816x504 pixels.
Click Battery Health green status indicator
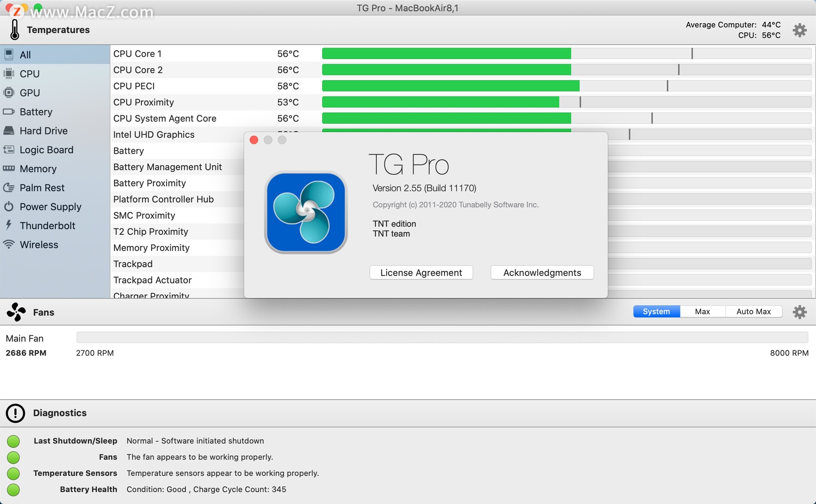14,490
